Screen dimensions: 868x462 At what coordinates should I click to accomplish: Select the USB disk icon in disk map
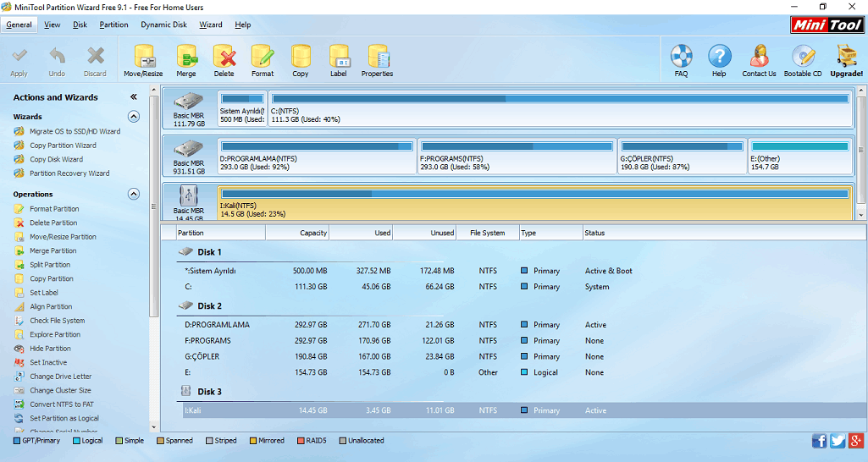tap(189, 195)
